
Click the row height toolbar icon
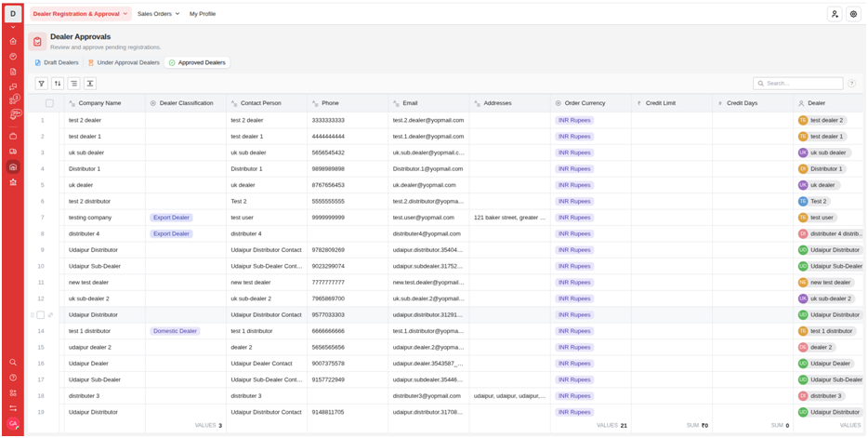pyautogui.click(x=90, y=84)
